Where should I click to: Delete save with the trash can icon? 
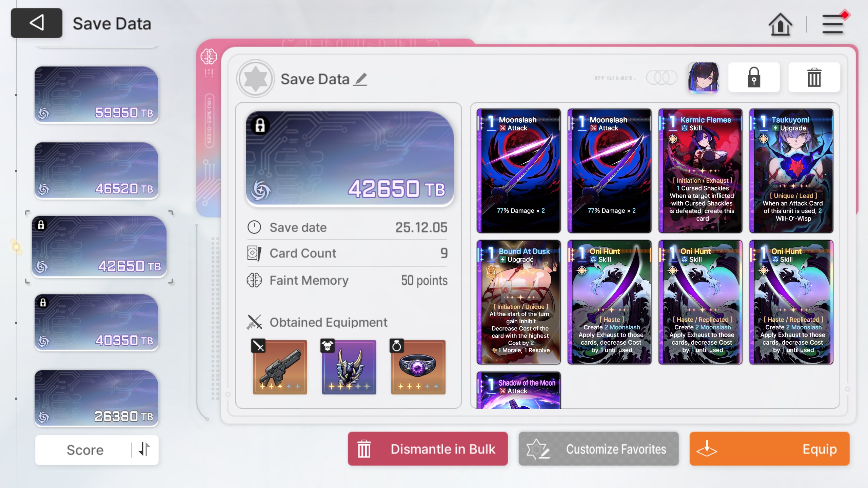[814, 77]
